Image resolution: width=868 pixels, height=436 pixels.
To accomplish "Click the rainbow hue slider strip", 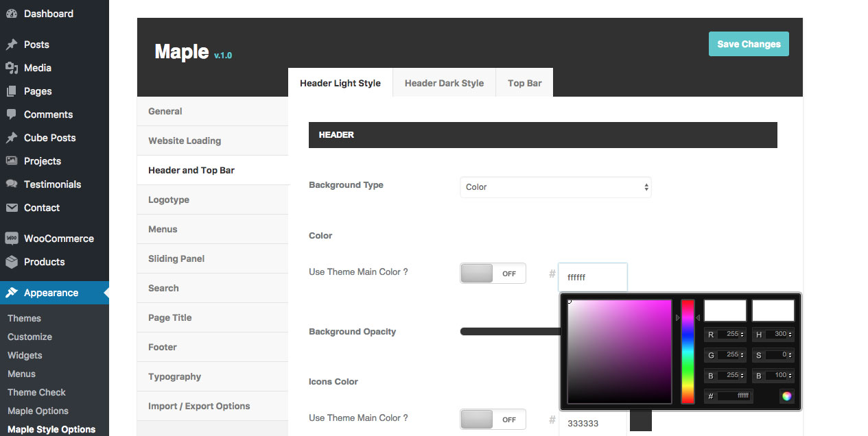I will (x=688, y=351).
